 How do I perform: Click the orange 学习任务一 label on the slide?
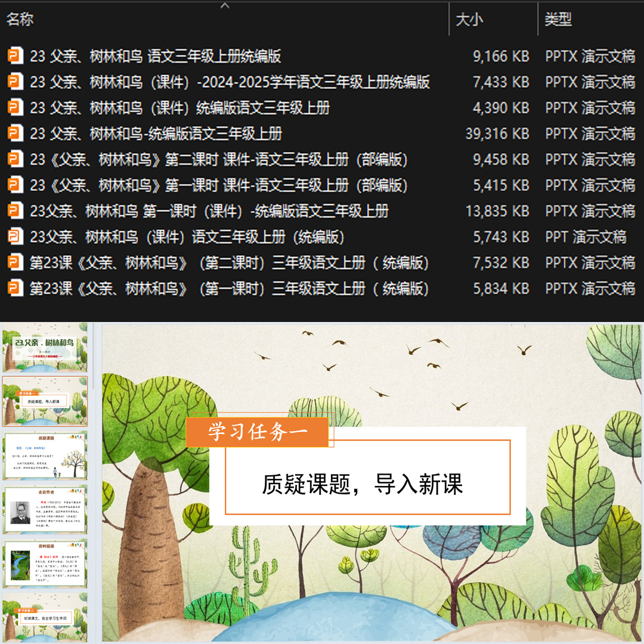pos(258,432)
